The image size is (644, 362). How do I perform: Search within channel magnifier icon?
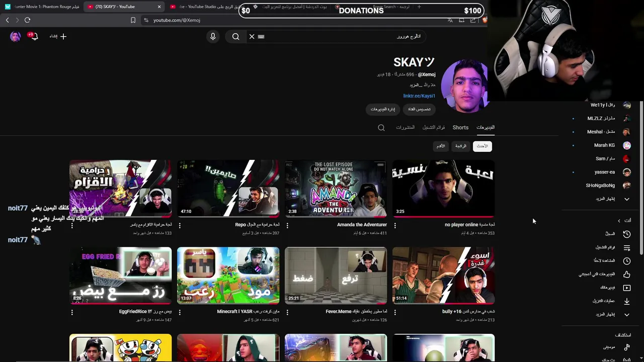(381, 128)
